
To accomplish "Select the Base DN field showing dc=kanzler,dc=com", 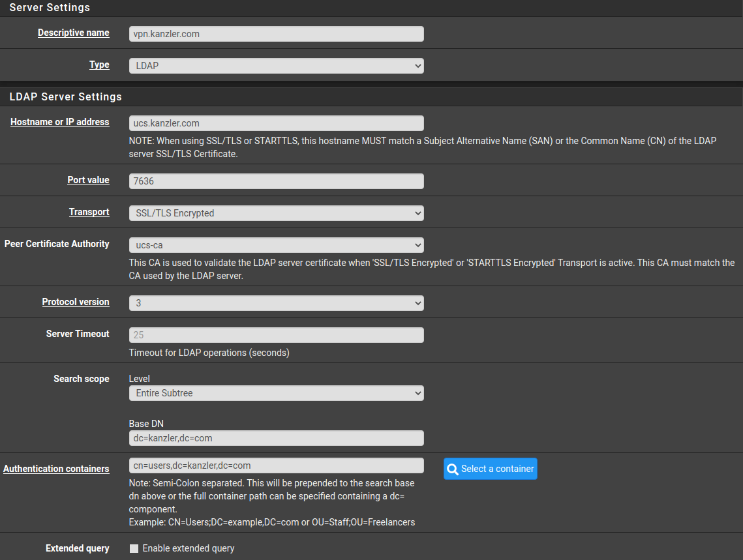I will click(x=275, y=437).
